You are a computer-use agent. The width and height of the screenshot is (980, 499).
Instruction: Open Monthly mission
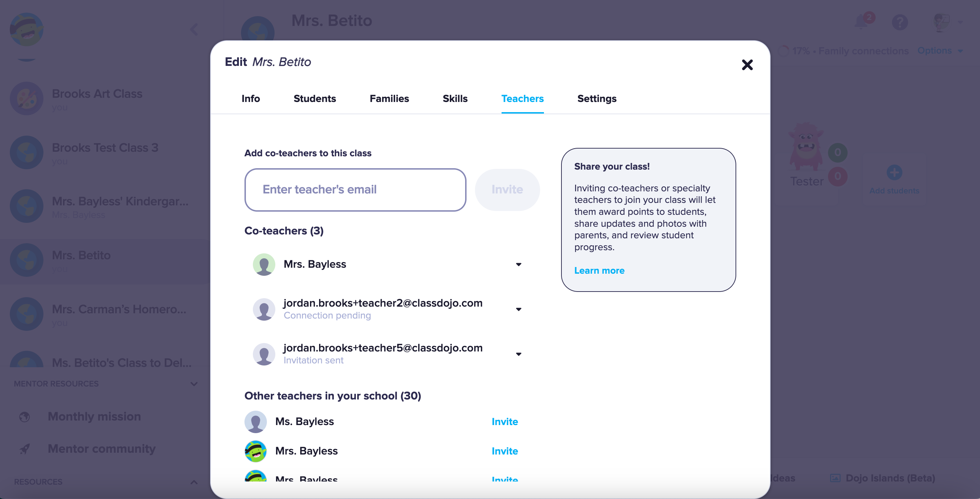(x=94, y=416)
